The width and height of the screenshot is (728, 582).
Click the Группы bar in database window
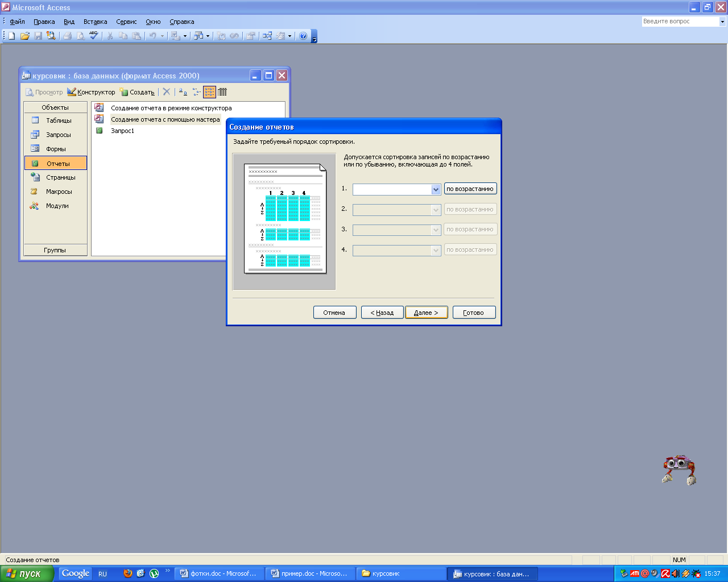click(x=55, y=250)
